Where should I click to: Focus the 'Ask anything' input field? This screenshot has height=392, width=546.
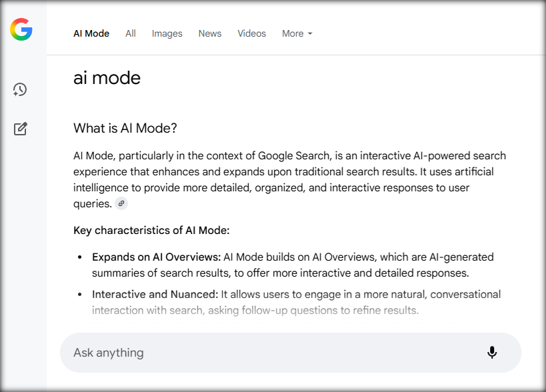tap(291, 353)
